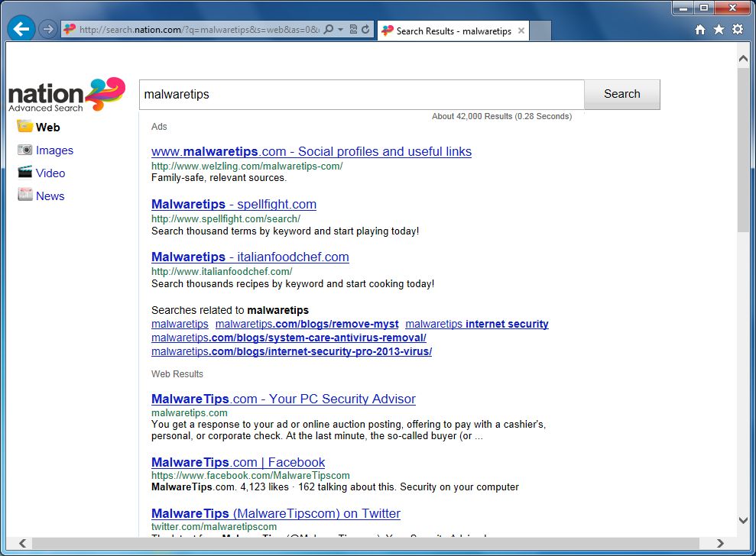Open browser Tools gear icon

point(738,29)
